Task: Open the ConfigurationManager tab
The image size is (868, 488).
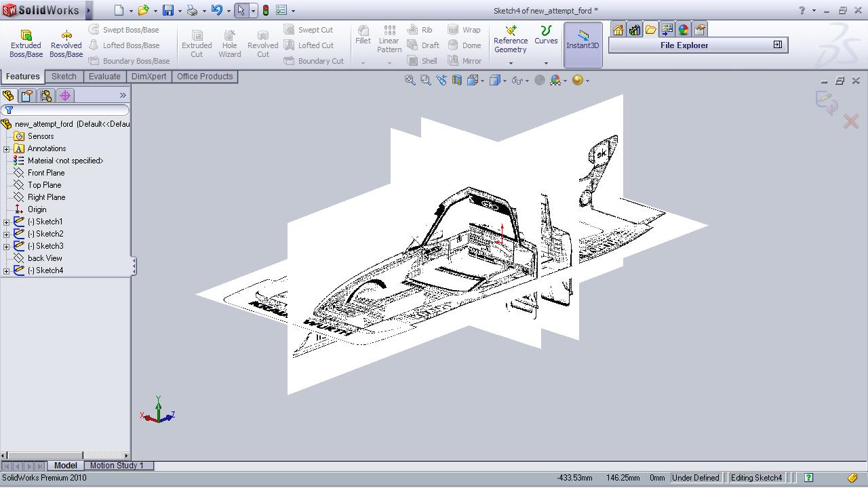Action: point(46,96)
